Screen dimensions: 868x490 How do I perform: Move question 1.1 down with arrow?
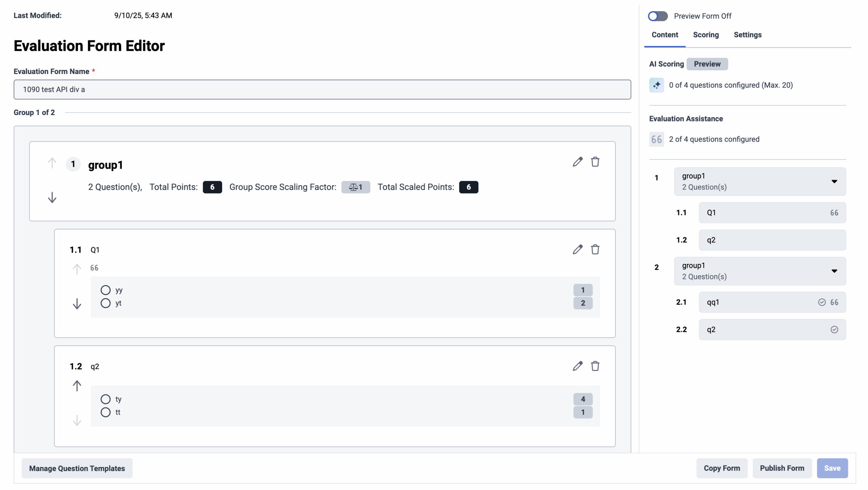(77, 304)
